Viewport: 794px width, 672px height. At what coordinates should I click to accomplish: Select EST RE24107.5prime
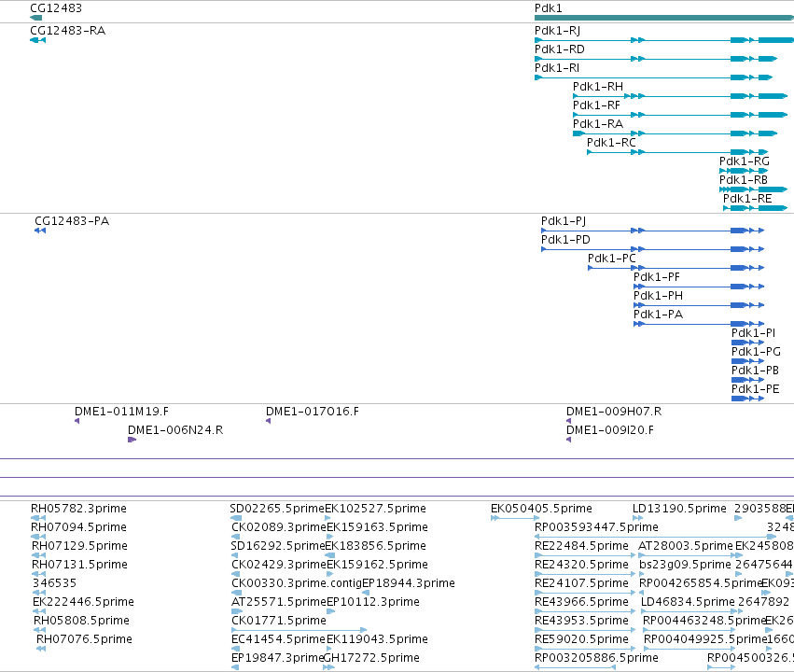click(x=581, y=583)
